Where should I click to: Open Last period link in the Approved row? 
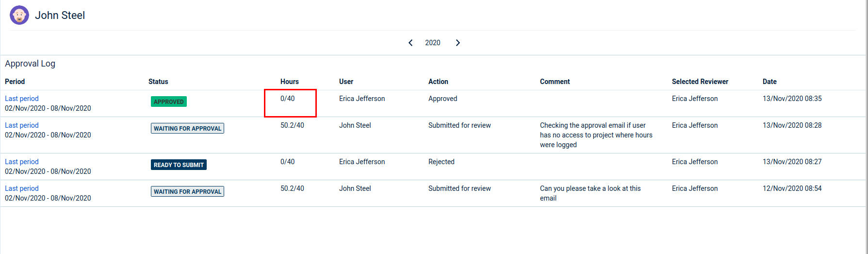pos(22,99)
